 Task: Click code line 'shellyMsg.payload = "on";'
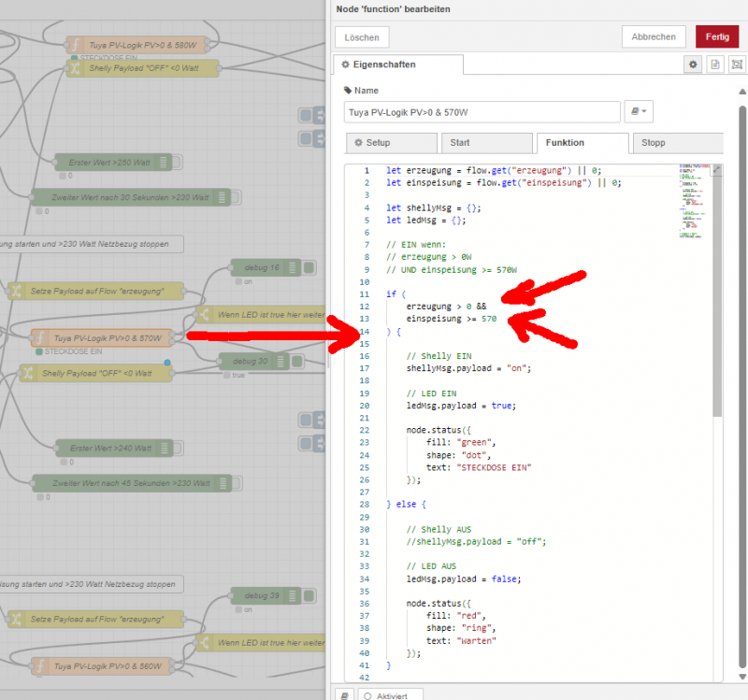point(468,368)
